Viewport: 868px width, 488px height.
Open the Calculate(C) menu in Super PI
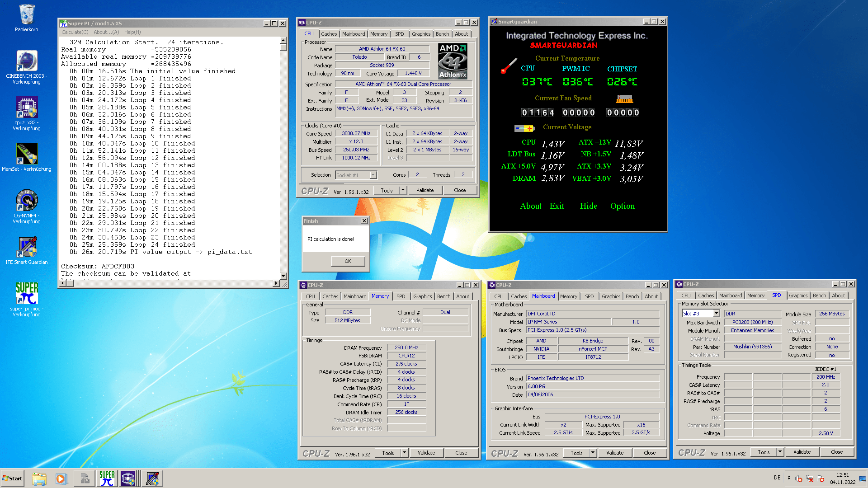pos(75,32)
